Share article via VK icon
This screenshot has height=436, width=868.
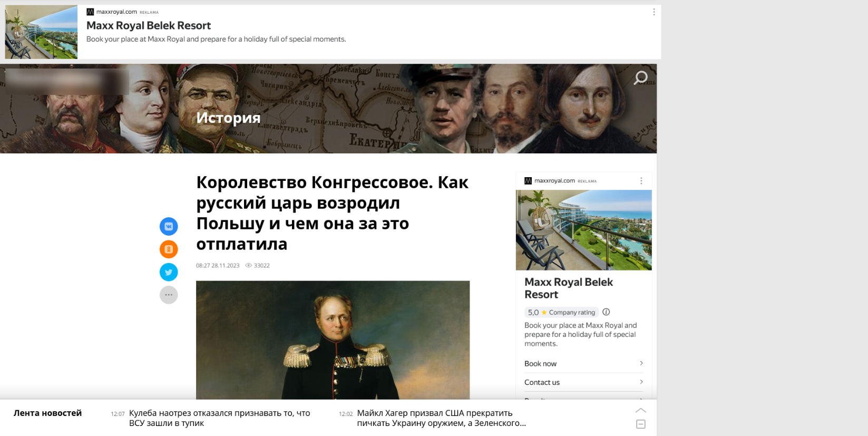(x=169, y=226)
